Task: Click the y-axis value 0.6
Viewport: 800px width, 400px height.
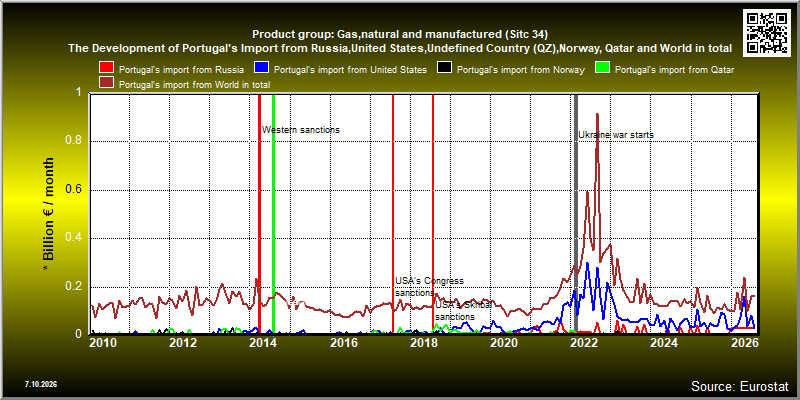Action: (x=73, y=190)
